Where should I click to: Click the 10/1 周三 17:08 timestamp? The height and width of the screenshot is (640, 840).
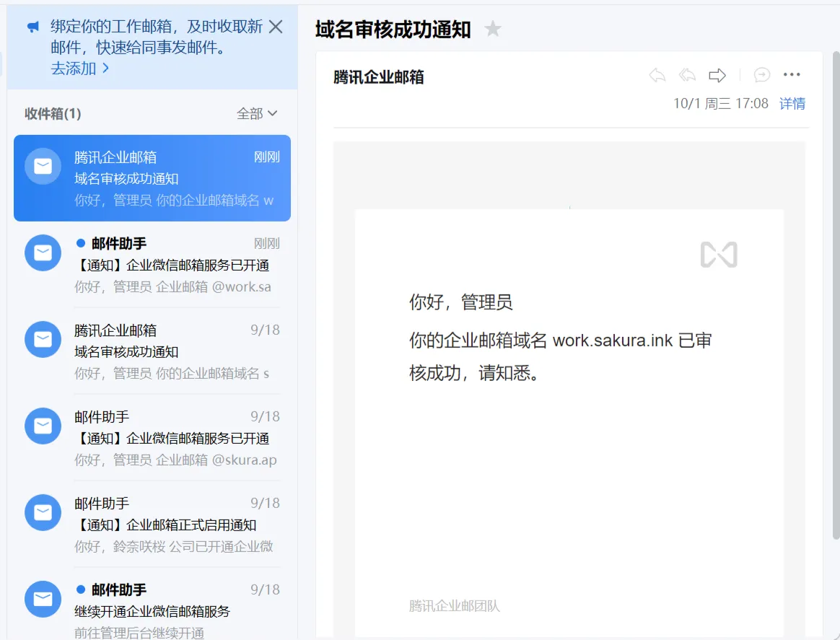tap(720, 103)
